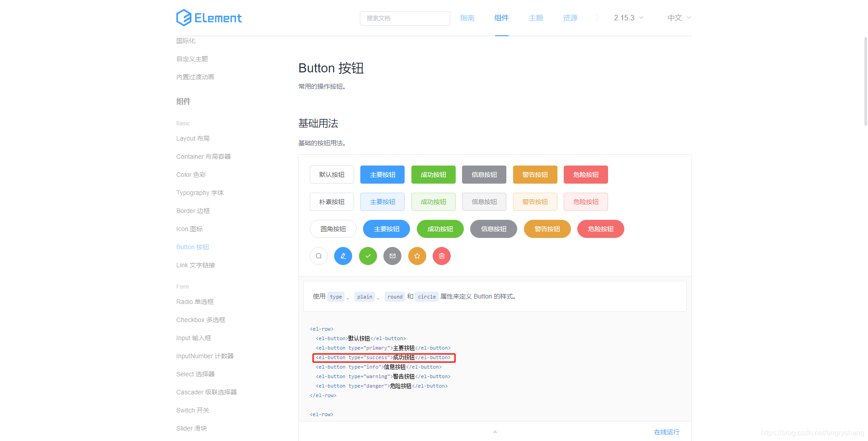Open the 中文 language dropdown

[x=679, y=18]
